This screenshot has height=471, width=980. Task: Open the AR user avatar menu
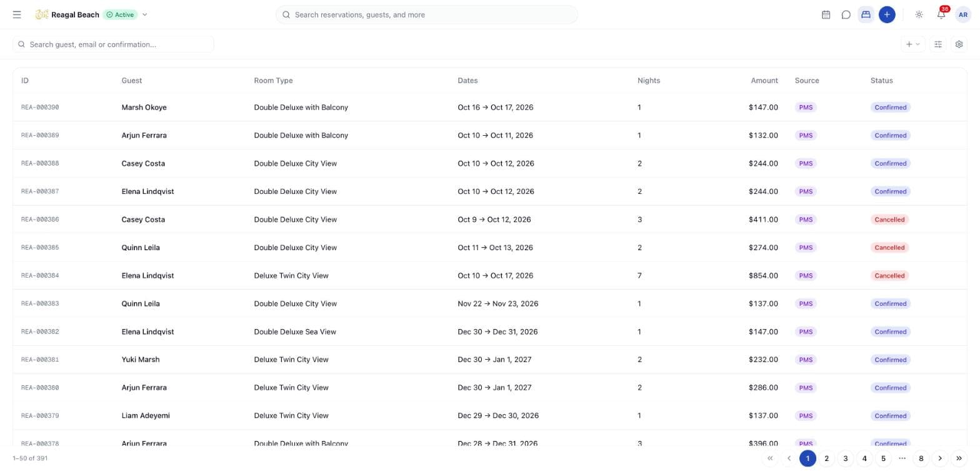962,14
